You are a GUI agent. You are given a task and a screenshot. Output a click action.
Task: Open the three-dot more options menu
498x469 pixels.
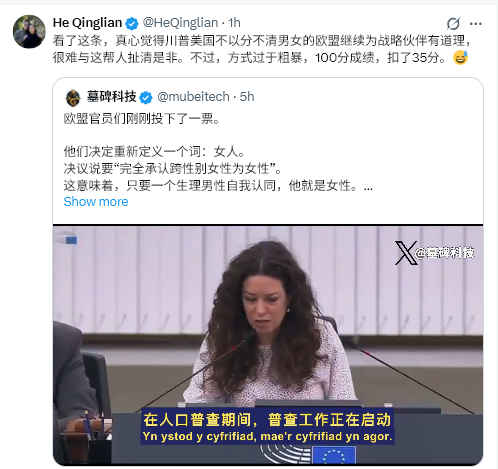point(476,24)
